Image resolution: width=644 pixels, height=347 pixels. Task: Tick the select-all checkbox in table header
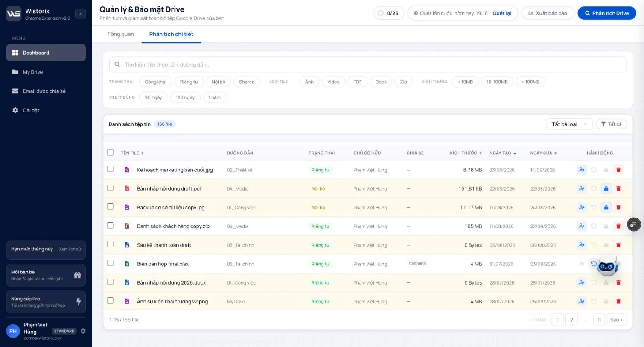(110, 152)
